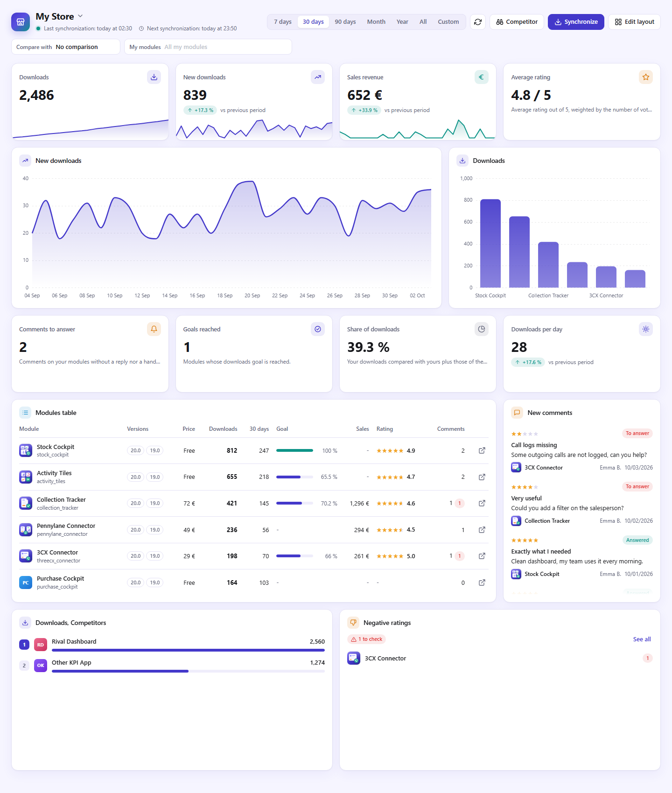Click Rival Dashboard downloads bar
This screenshot has height=793, width=672.
tap(188, 650)
